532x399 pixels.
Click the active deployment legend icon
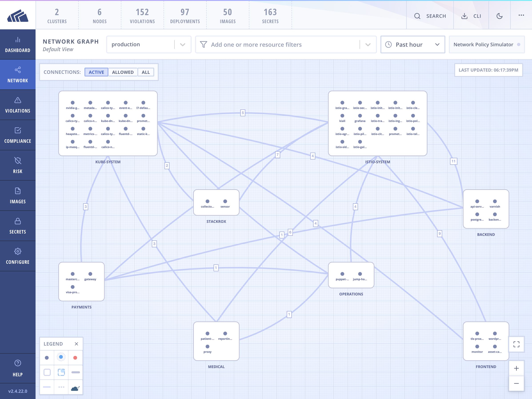61,357
